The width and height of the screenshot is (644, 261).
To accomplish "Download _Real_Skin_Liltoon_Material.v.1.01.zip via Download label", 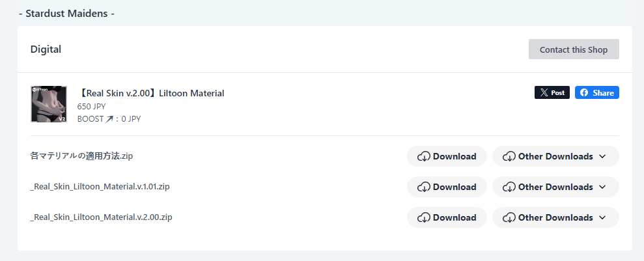I will 455,187.
